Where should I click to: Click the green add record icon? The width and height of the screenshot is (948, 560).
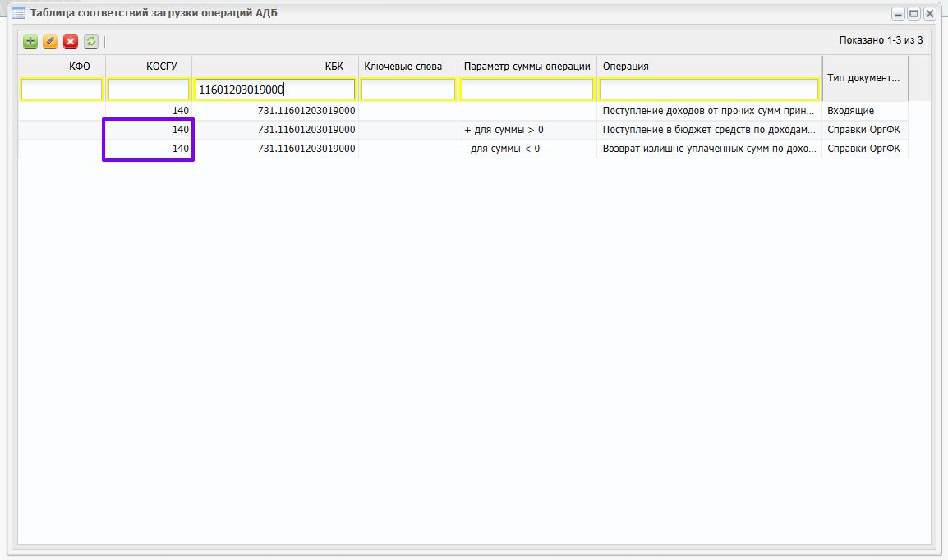[30, 42]
